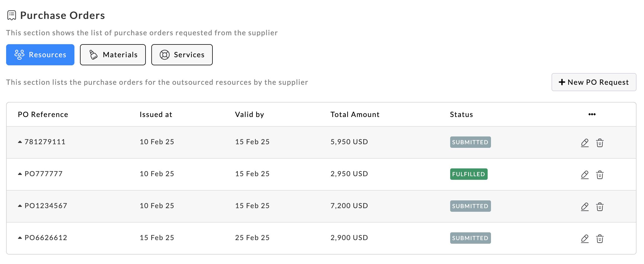Click the New PO Request button
Viewport: 644px width, 264px height.
[594, 82]
